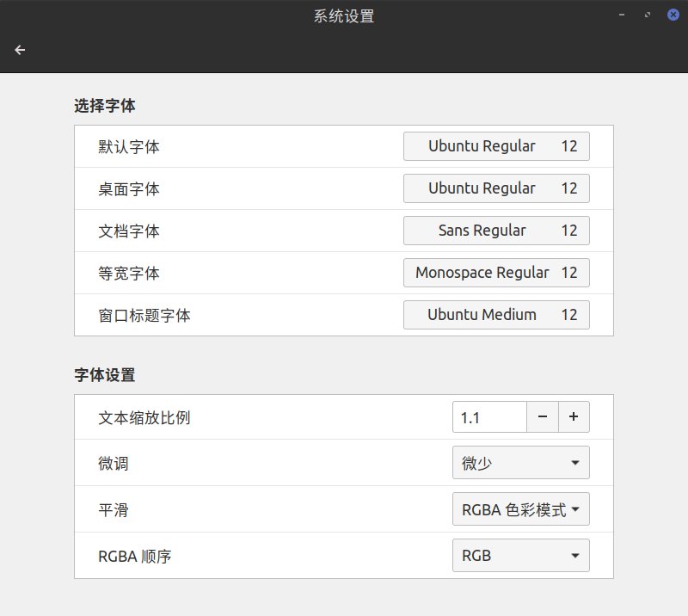Close the system settings window
Image resolution: width=688 pixels, height=616 pixels.
tap(673, 15)
